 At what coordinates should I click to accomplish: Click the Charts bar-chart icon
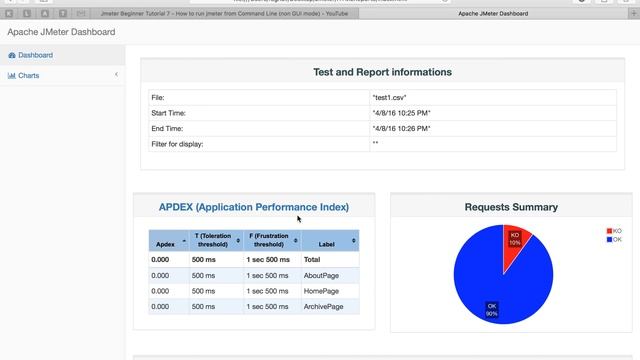11,76
